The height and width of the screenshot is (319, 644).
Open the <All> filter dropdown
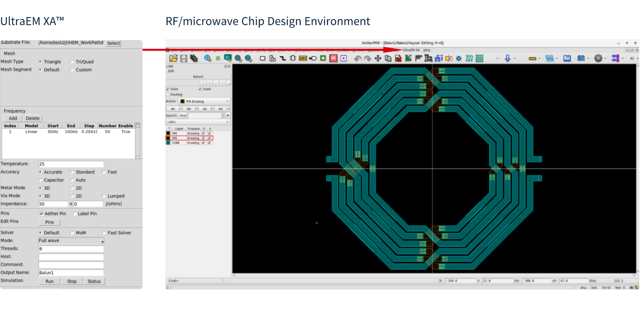click(x=198, y=122)
